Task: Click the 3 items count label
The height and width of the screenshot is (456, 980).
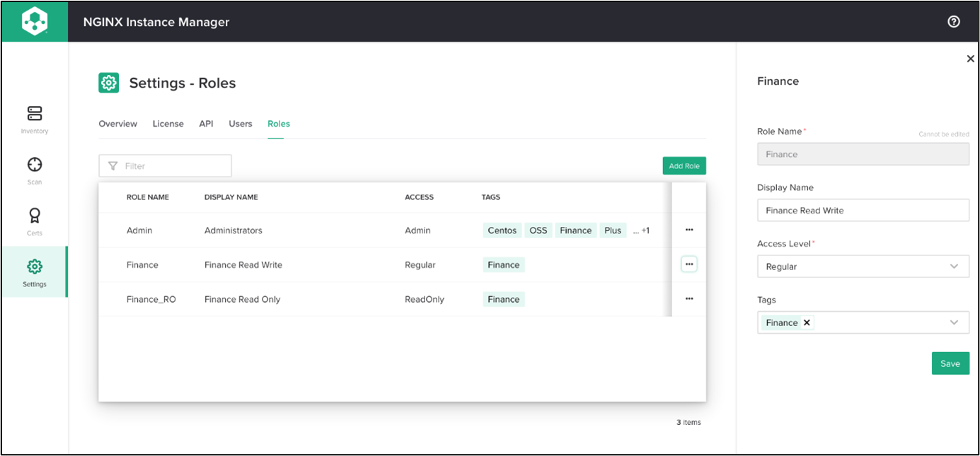Action: (688, 422)
